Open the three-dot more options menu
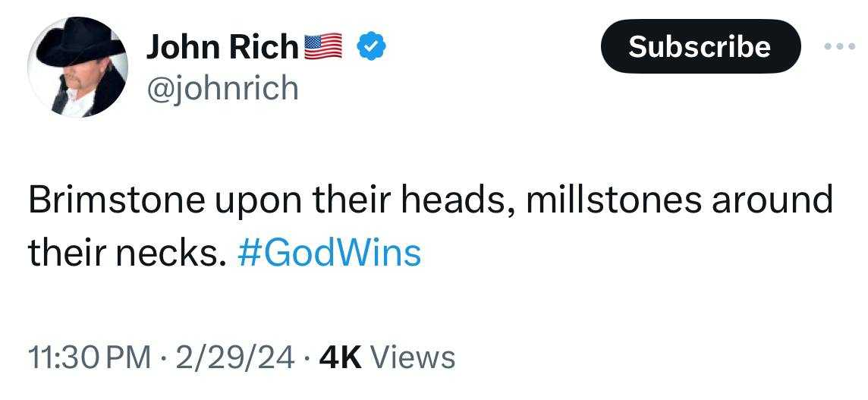868x400 pixels. pos(839,46)
